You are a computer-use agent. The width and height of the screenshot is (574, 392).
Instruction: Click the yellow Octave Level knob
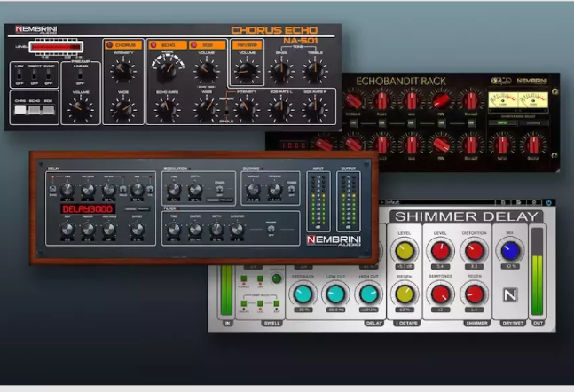(x=405, y=251)
